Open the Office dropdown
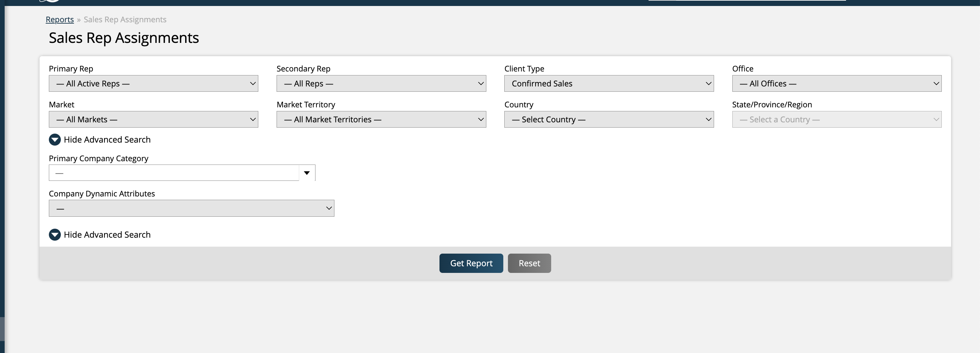The width and height of the screenshot is (980, 353). tap(836, 84)
